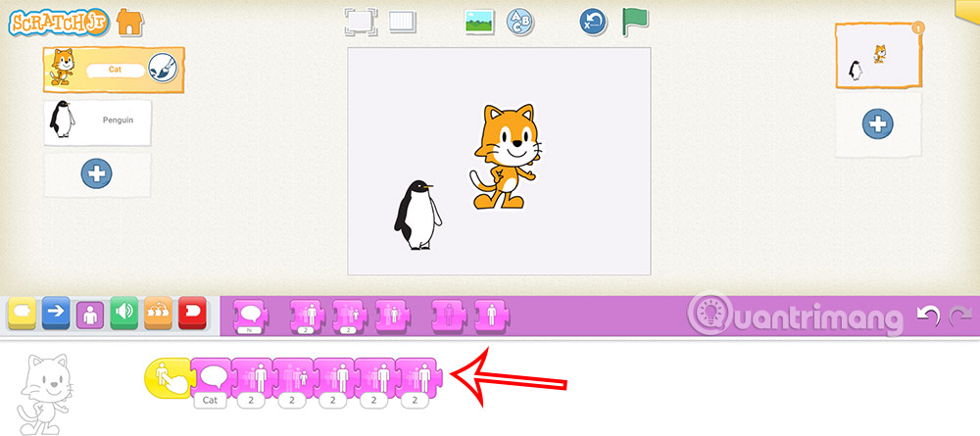Open the orange Control blocks category
This screenshot has height=436, width=980.
[158, 313]
